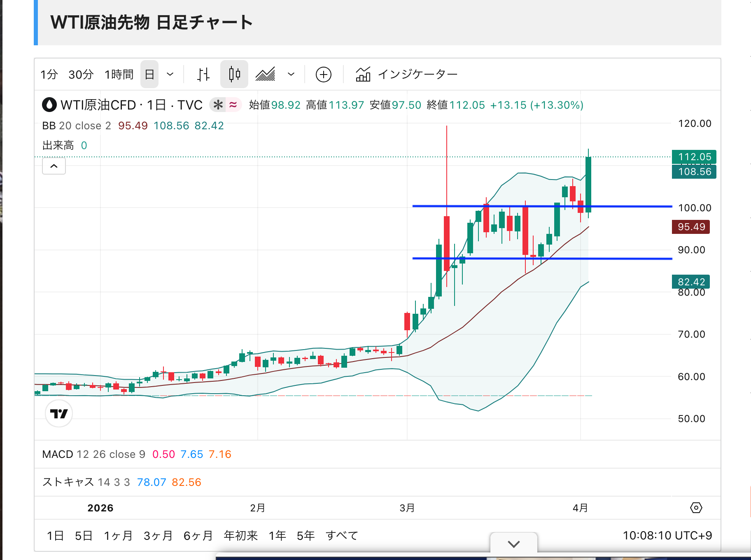Switch to the 1分 interval
Image resolution: width=751 pixels, height=560 pixels.
coord(49,75)
